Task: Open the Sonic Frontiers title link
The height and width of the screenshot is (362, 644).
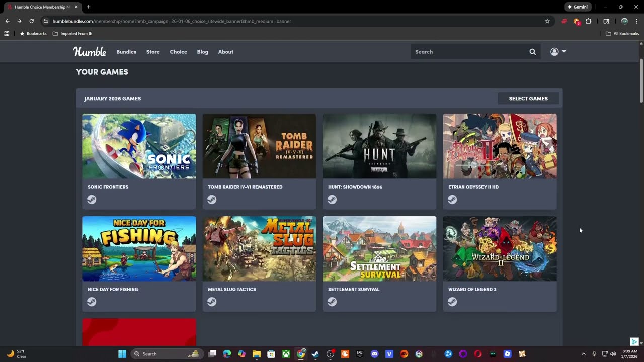Action: (x=108, y=187)
